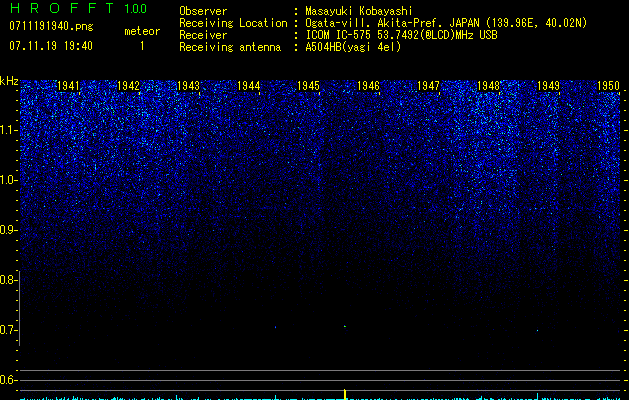
Task: Click the date stamp 07.11.19 19:40
Action: pyautogui.click(x=51, y=46)
